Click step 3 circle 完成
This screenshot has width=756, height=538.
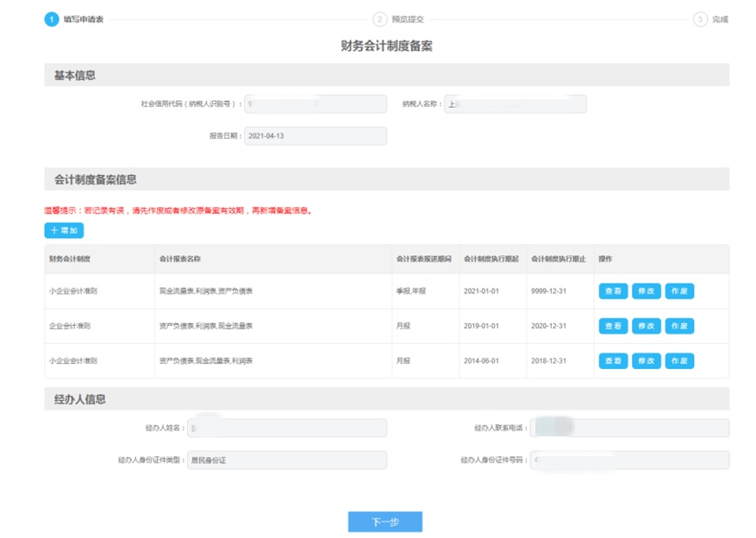(700, 19)
